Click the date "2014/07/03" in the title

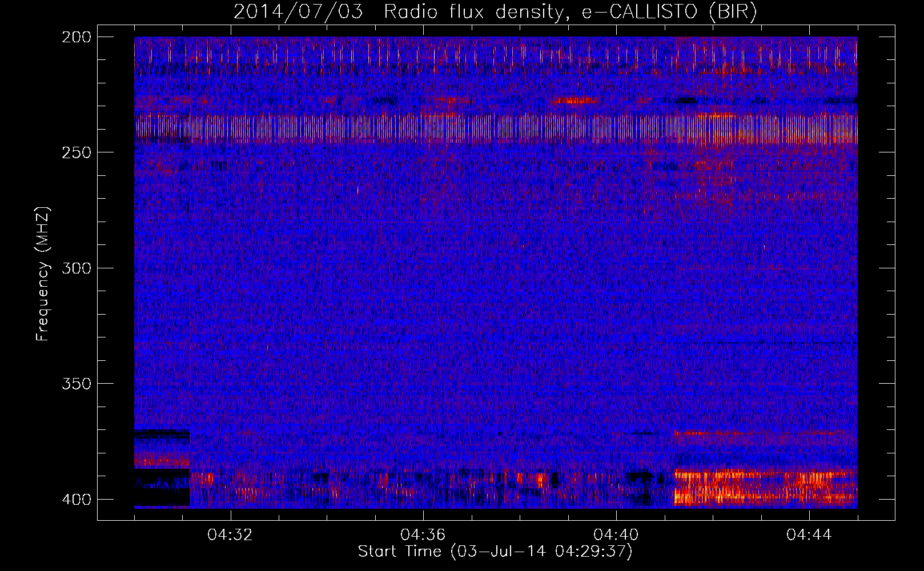coord(298,12)
